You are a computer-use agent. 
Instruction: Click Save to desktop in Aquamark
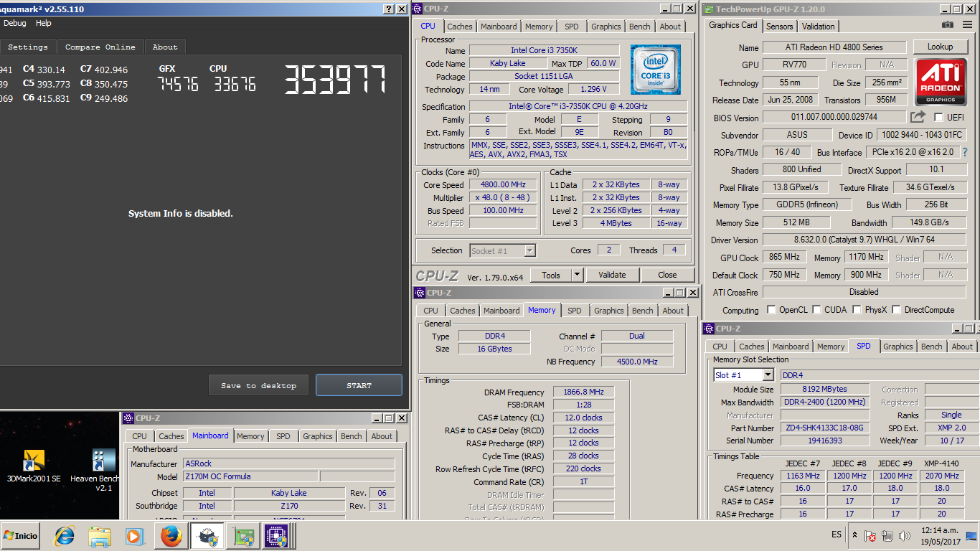258,385
